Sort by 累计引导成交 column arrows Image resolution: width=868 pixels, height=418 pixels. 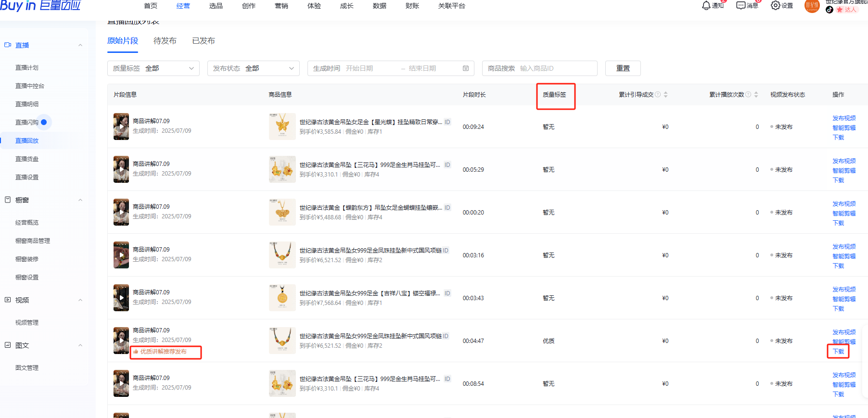coord(665,94)
